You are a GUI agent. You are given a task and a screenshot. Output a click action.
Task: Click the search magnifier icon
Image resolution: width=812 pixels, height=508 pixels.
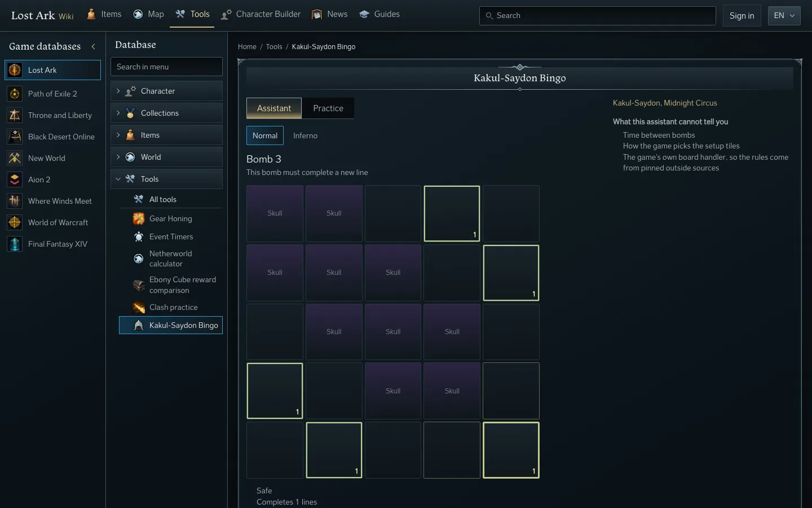pyautogui.click(x=489, y=16)
